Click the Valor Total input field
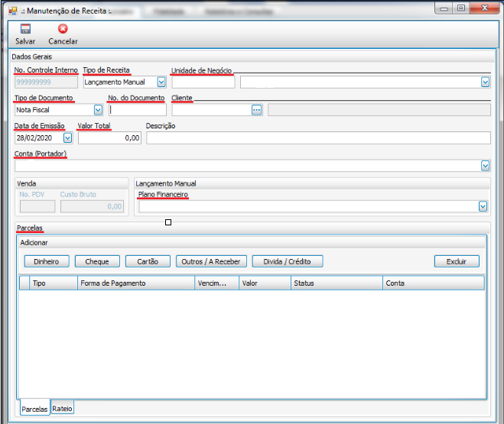Screen dimensions: 504x424 click(x=109, y=138)
